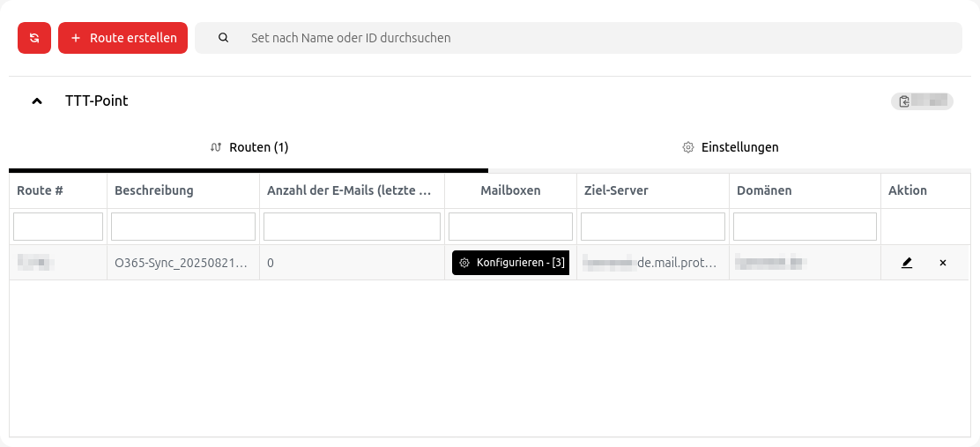Viewport: 980px width, 447px height.
Task: Click the red refresh icon button
Action: 34,38
